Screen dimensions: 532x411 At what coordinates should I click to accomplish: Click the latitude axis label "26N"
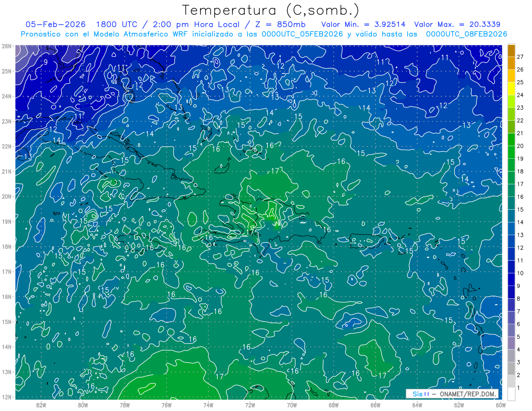[6, 46]
